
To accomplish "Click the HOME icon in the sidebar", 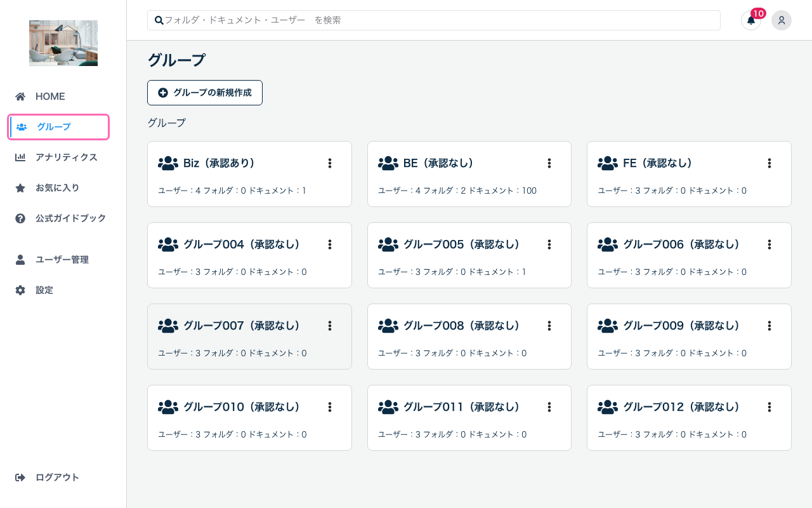I will (20, 96).
